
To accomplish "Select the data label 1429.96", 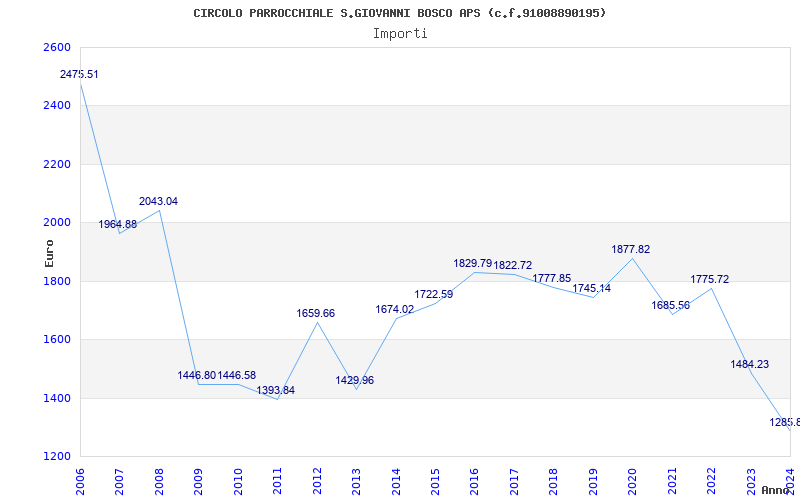I will [355, 381].
